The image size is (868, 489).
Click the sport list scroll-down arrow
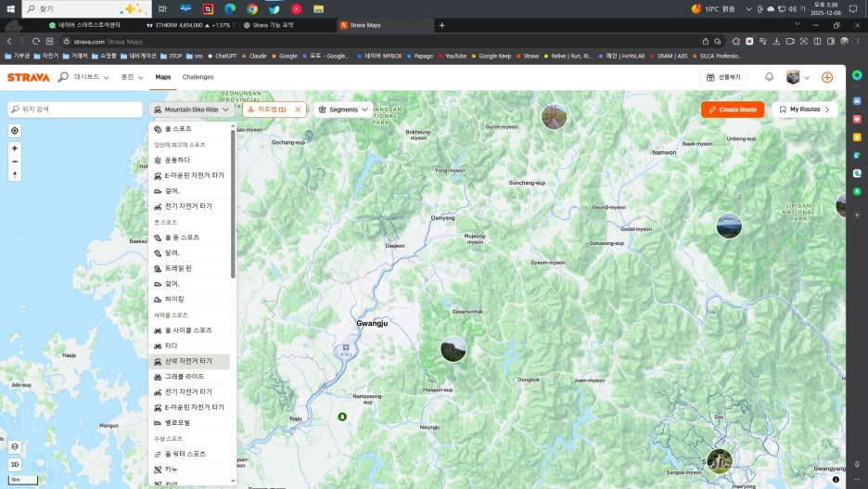pos(233,481)
